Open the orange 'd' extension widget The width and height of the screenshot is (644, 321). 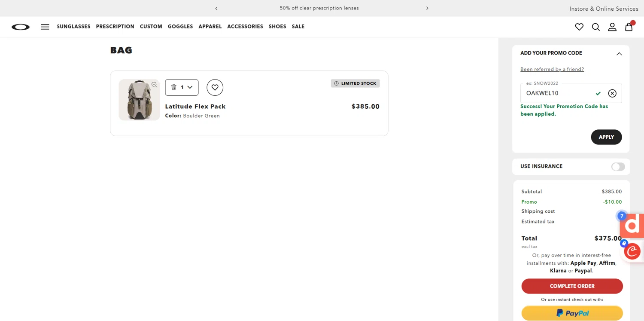[x=632, y=226]
